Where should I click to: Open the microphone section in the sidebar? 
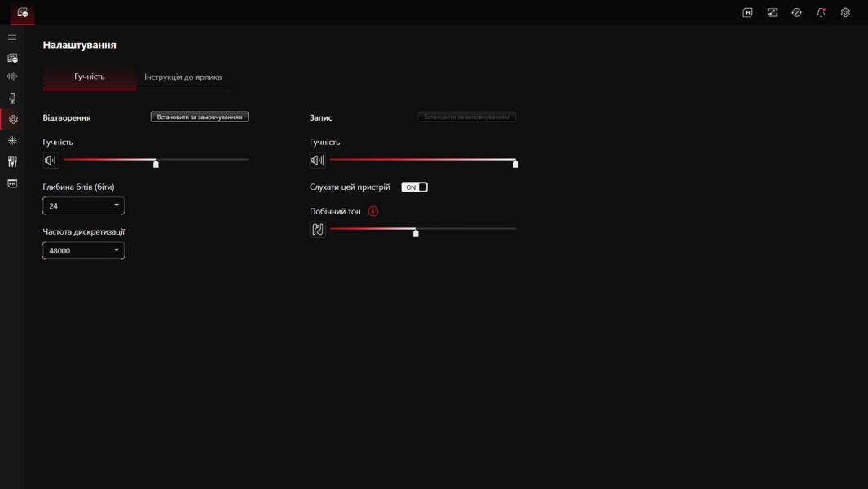pos(12,98)
